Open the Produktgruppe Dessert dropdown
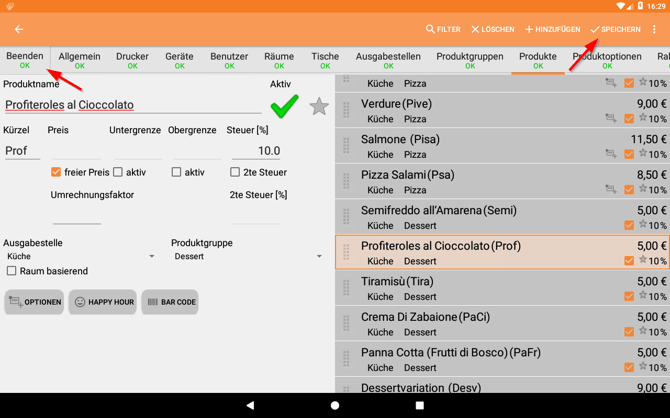 tap(246, 257)
